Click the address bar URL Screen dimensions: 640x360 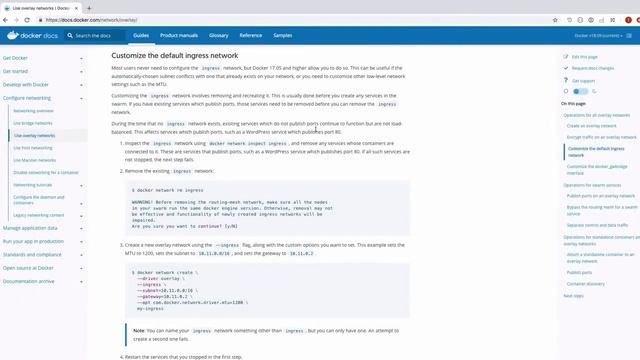(91, 20)
